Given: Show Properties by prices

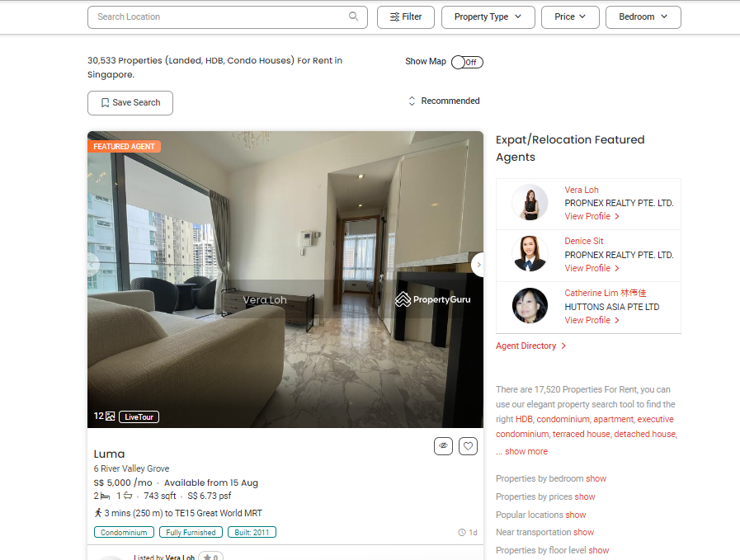Looking at the screenshot, I should coord(585,496).
